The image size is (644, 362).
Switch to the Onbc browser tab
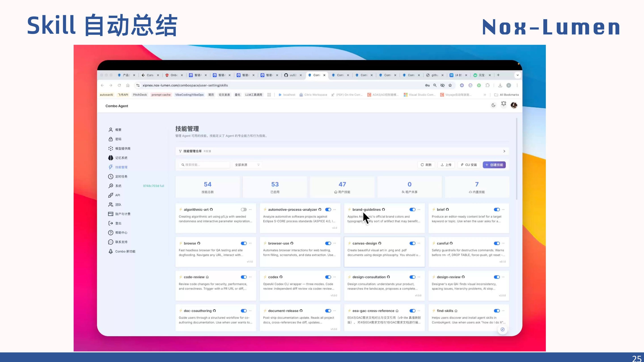(x=174, y=75)
